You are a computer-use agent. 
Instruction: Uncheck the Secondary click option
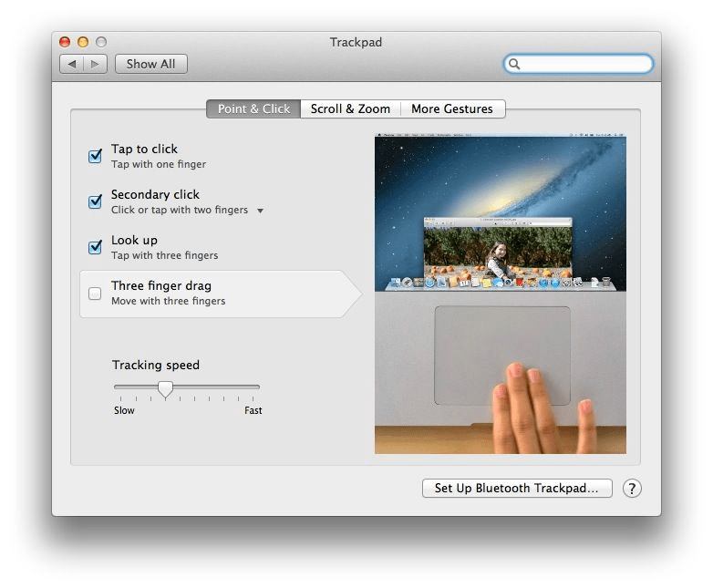[x=95, y=201]
